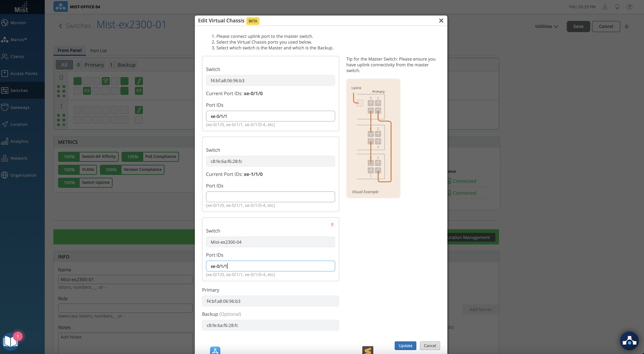Screen dimensions: 644x354
Task: Click the Wi-Fi AP port on switch 0
Action: (106, 81)
